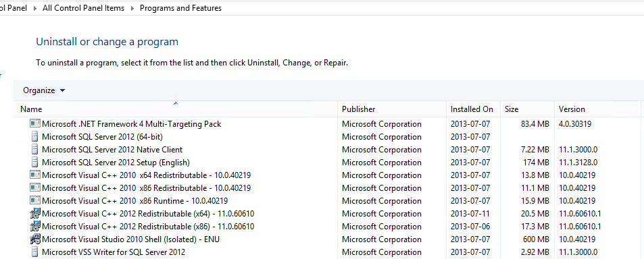The image size is (644, 259).
Task: Open the Organize dropdown menu
Action: 44,90
